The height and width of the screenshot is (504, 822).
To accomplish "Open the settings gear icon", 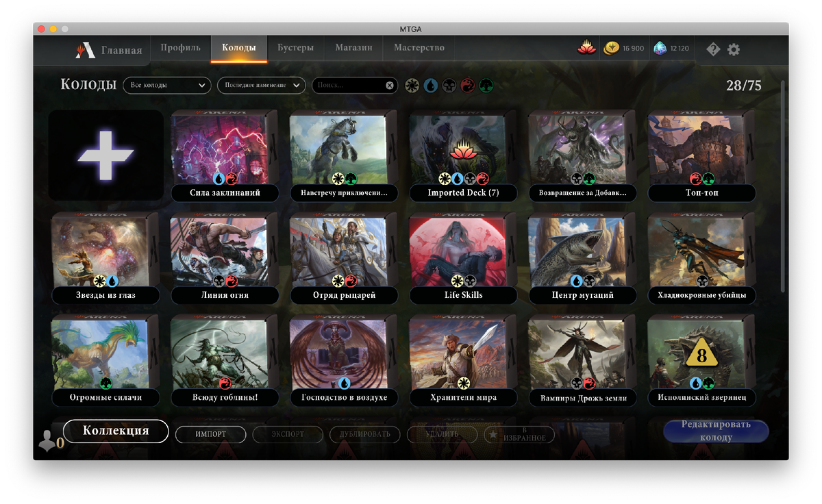I will click(734, 49).
